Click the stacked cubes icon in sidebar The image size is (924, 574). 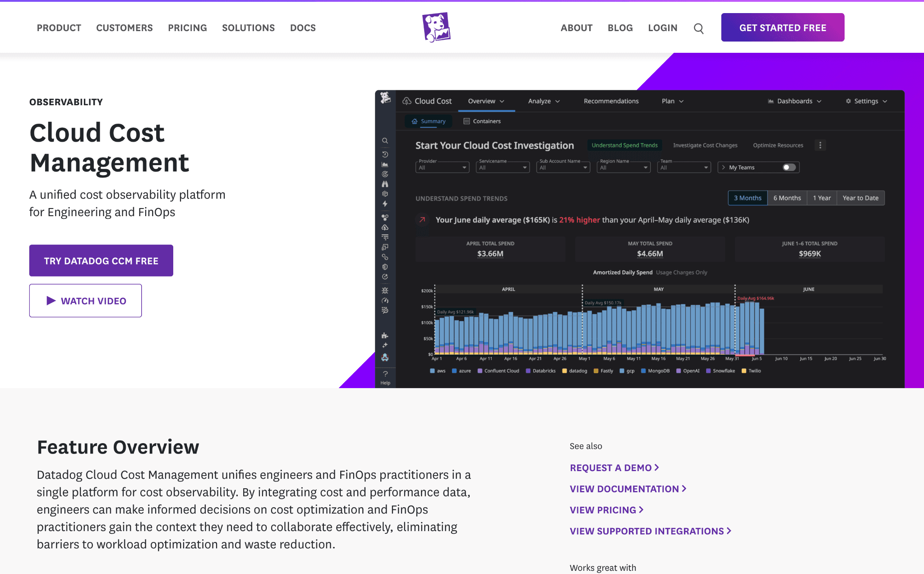click(385, 194)
